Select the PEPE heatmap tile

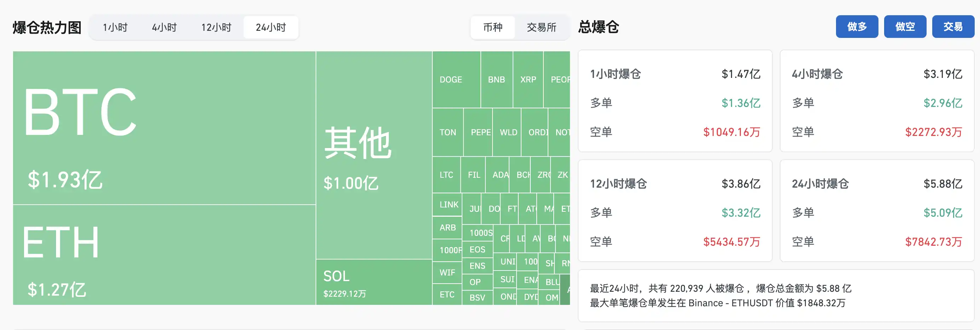[478, 132]
